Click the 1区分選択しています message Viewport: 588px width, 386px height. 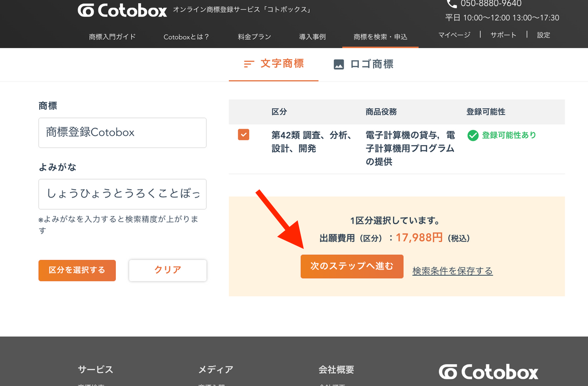[x=396, y=221]
